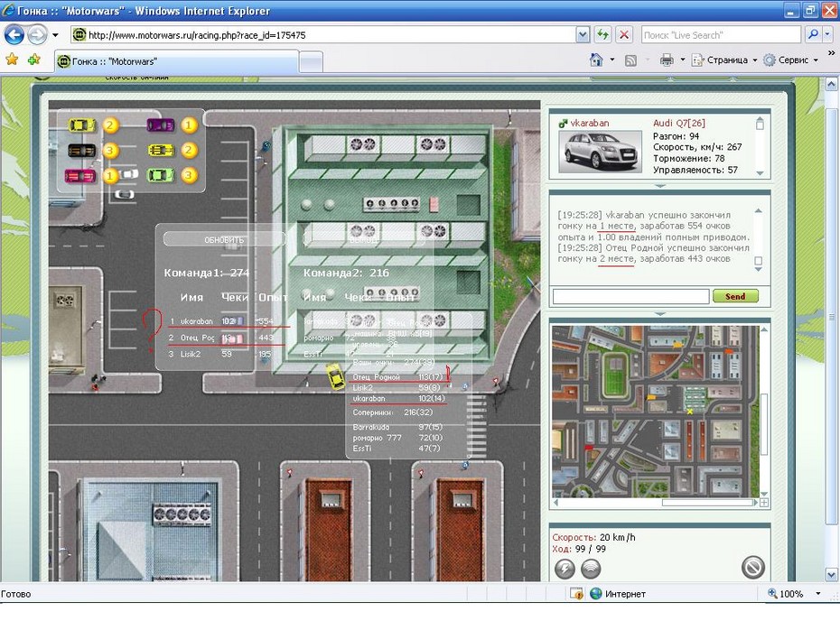Viewport: 840px width, 630px height.
Task: Click the browser Forward arrow
Action: pos(36,35)
